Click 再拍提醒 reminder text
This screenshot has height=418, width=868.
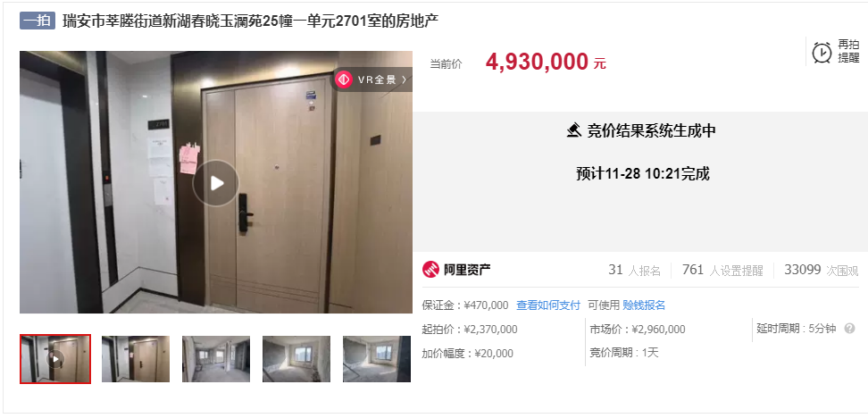point(848,51)
